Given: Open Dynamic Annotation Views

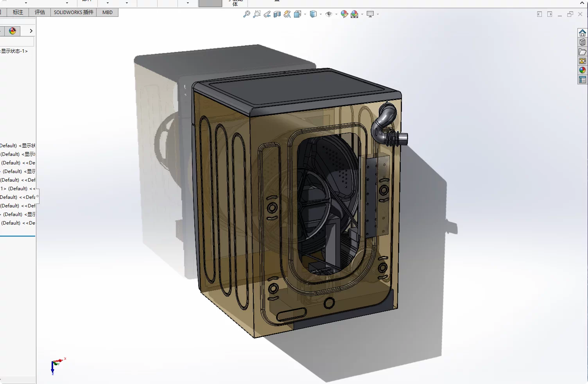Looking at the screenshot, I should 287,14.
